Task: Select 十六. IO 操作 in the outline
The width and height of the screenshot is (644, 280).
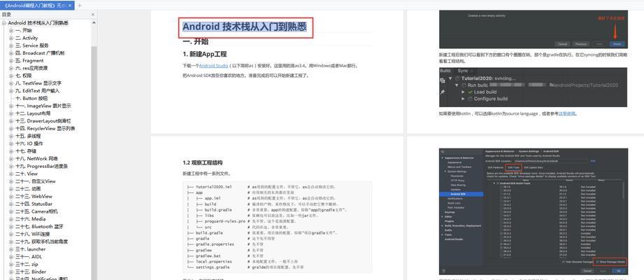Action: tap(29, 143)
